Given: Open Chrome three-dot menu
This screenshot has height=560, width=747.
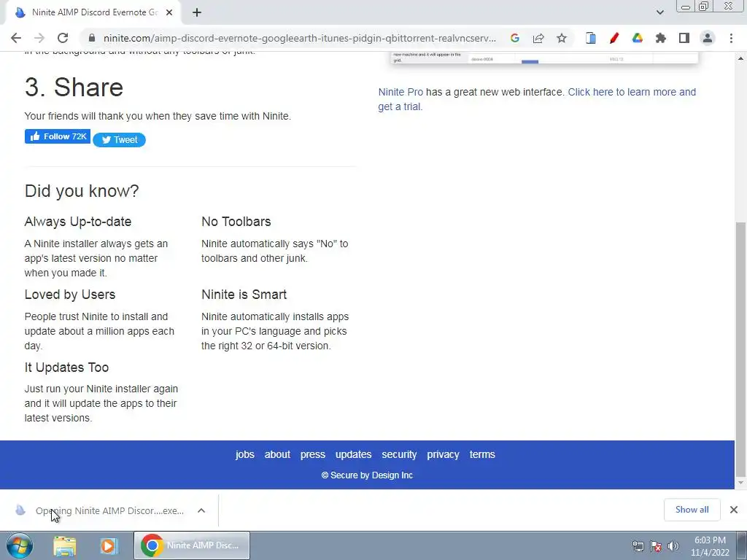Looking at the screenshot, I should point(731,38).
